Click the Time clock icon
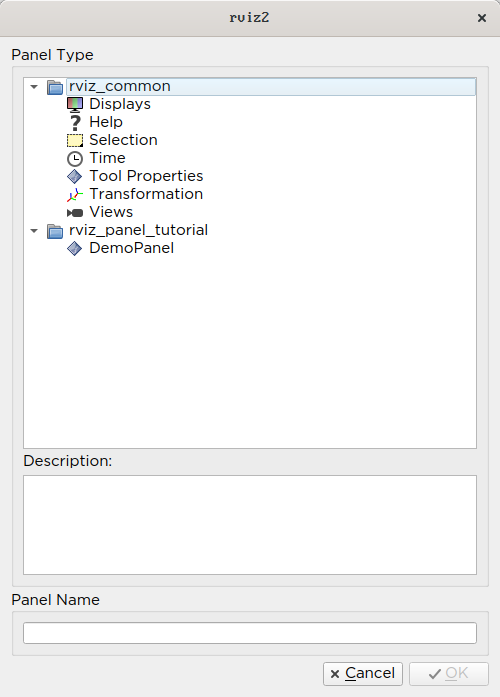 click(75, 159)
